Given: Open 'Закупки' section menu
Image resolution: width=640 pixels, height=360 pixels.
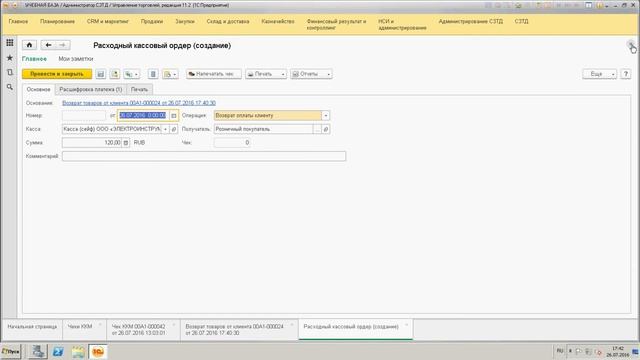Looking at the screenshot, I should coord(185,21).
